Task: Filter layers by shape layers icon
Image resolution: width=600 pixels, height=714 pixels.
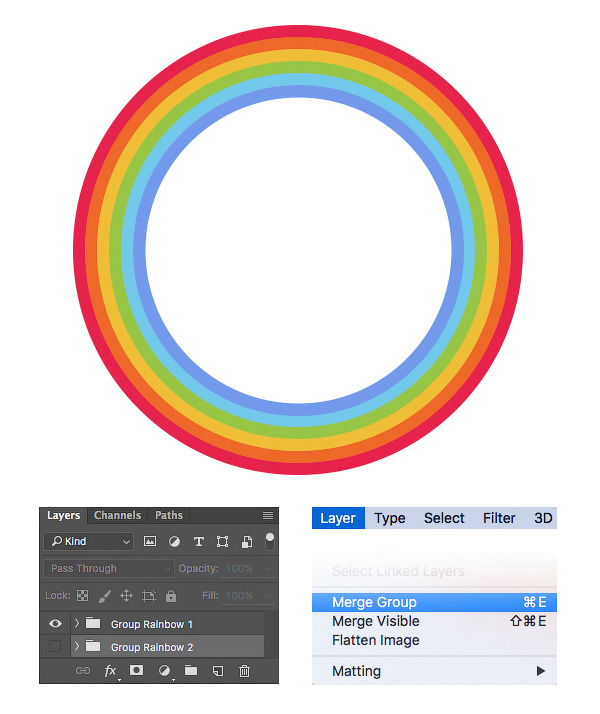Action: pyautogui.click(x=222, y=541)
